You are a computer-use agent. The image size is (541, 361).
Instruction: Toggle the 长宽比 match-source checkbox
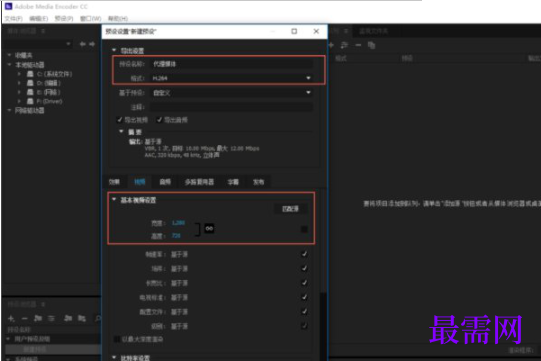pos(304,283)
